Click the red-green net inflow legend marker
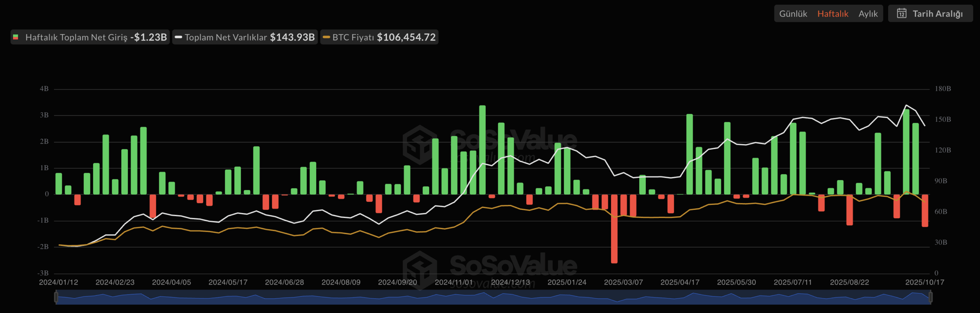The image size is (980, 313). (16, 37)
